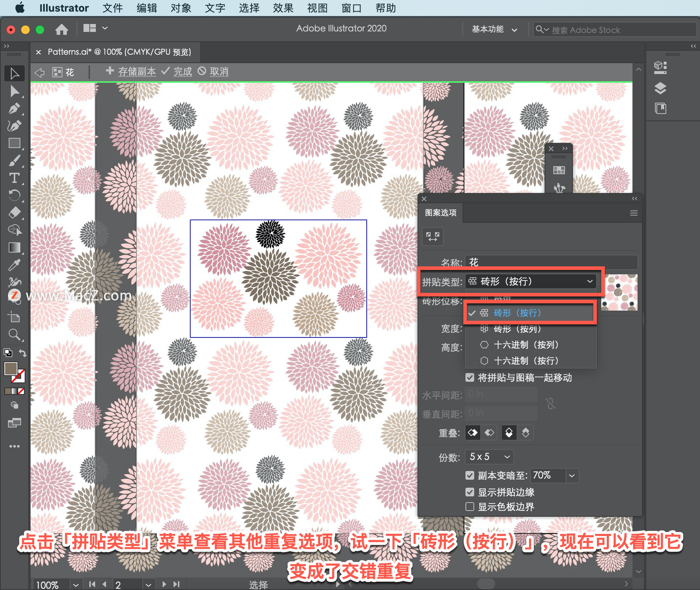Choose 十六进制（按行） tile type
Screen dimensions: 700x590
(x=530, y=361)
